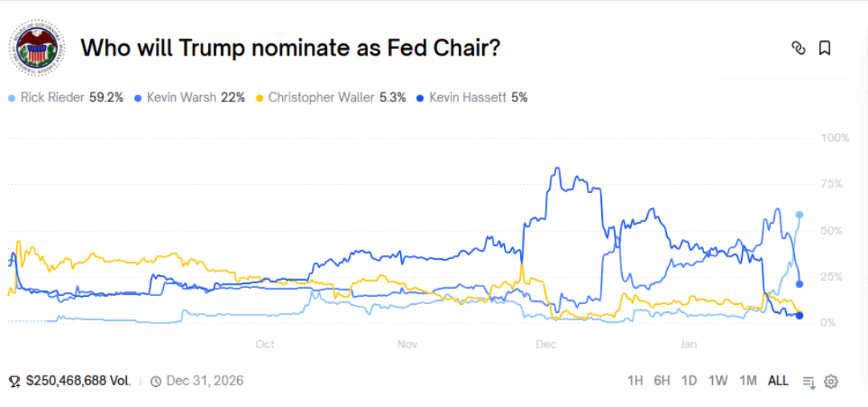Click the Kevin Warsh line endpoint dot
868x407 pixels.
point(800,283)
